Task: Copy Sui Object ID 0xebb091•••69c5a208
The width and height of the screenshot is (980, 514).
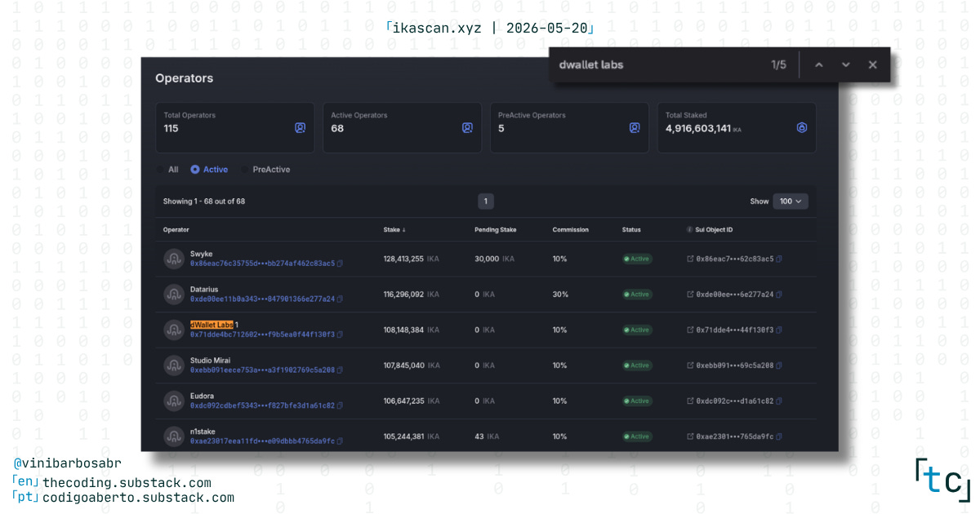Action: (779, 366)
